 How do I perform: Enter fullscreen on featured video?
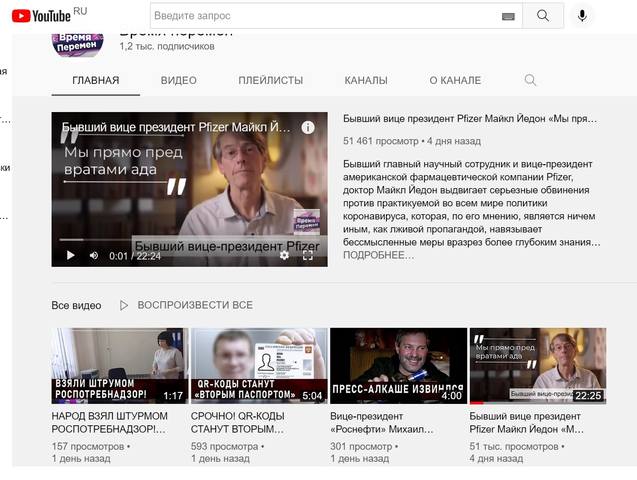(x=308, y=255)
